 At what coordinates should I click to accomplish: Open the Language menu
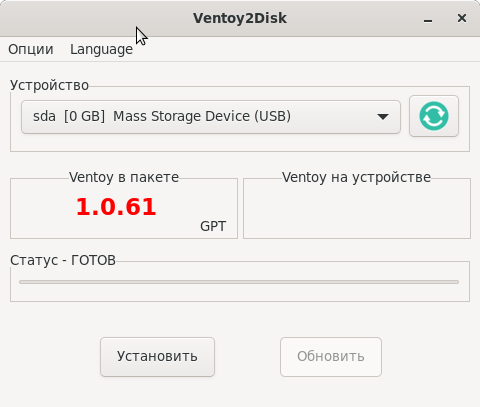click(x=101, y=49)
